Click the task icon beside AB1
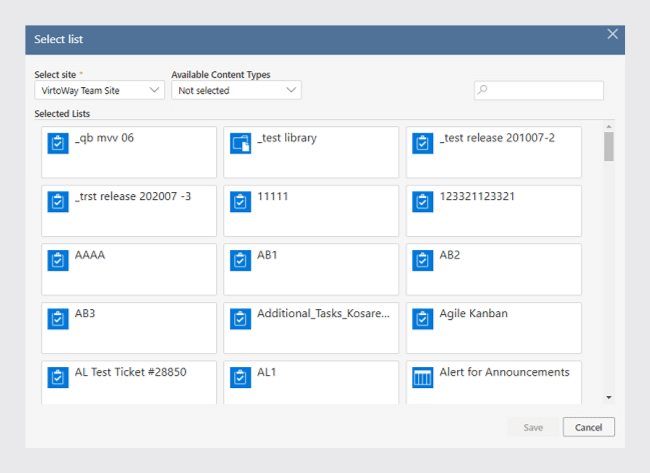This screenshot has height=473, width=650. (x=240, y=260)
